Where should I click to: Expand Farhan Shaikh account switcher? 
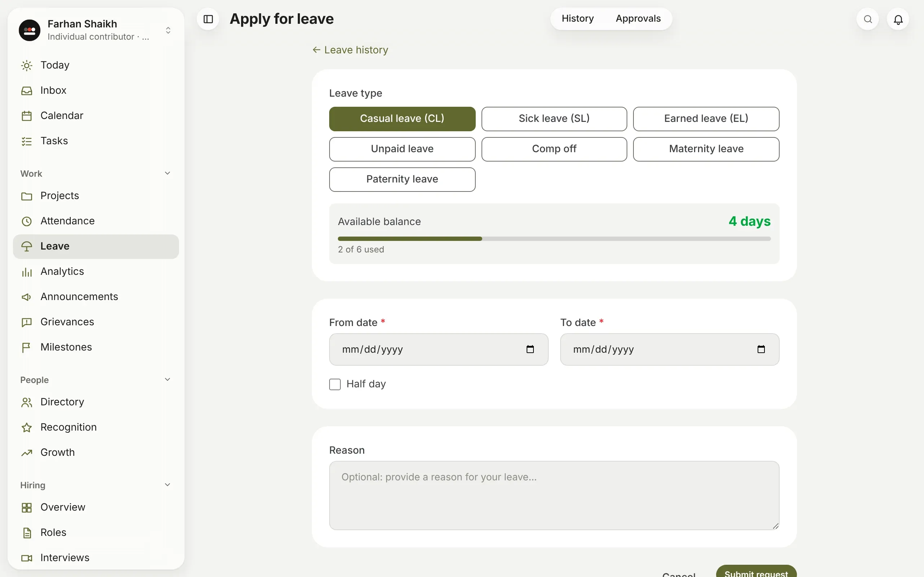168,30
